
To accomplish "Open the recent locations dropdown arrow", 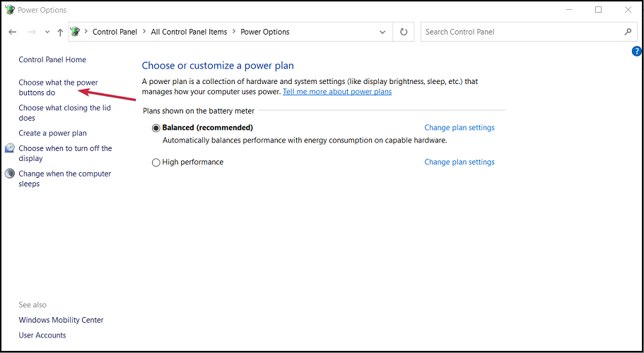I will click(x=47, y=32).
